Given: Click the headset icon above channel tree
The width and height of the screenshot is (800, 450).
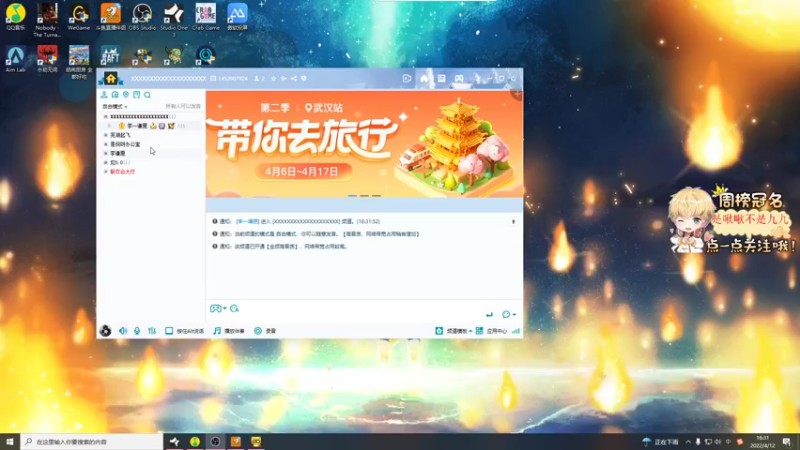Looking at the screenshot, I should coord(115,95).
